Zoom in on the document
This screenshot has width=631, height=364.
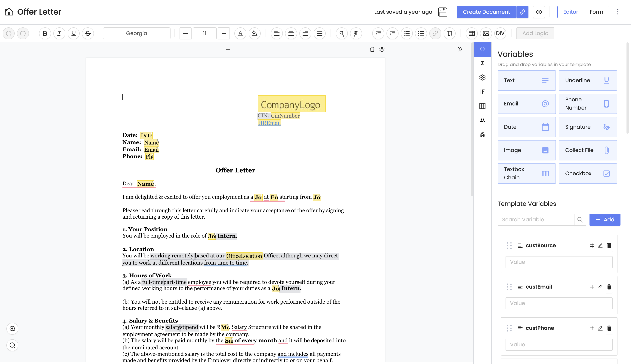pos(12,329)
